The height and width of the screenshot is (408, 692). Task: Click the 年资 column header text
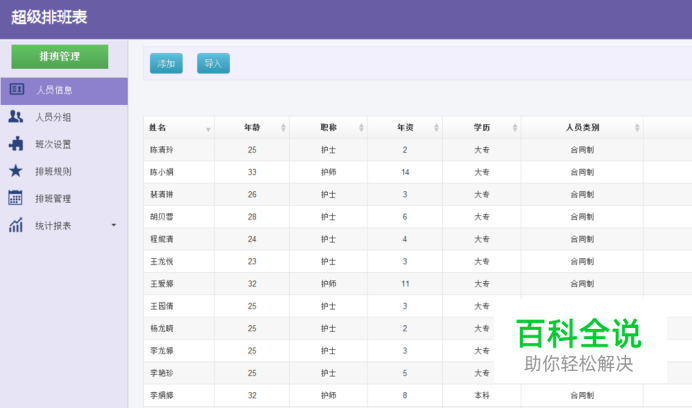point(405,128)
